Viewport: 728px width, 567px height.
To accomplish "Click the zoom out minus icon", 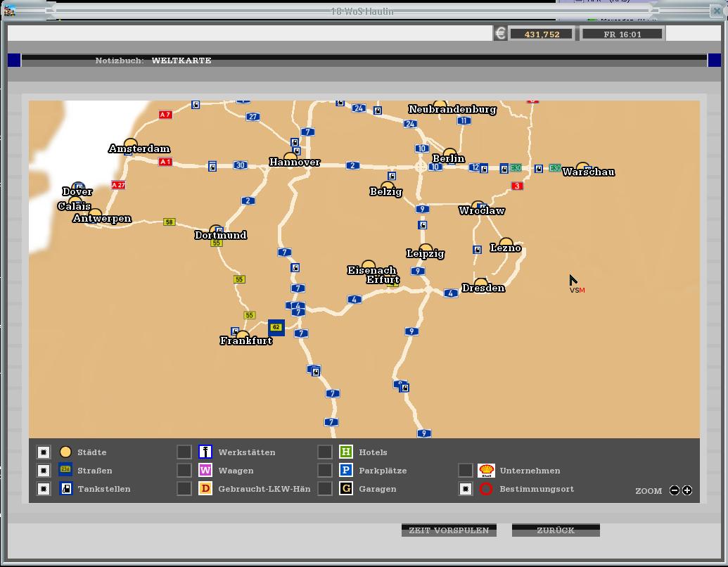I will (x=675, y=490).
